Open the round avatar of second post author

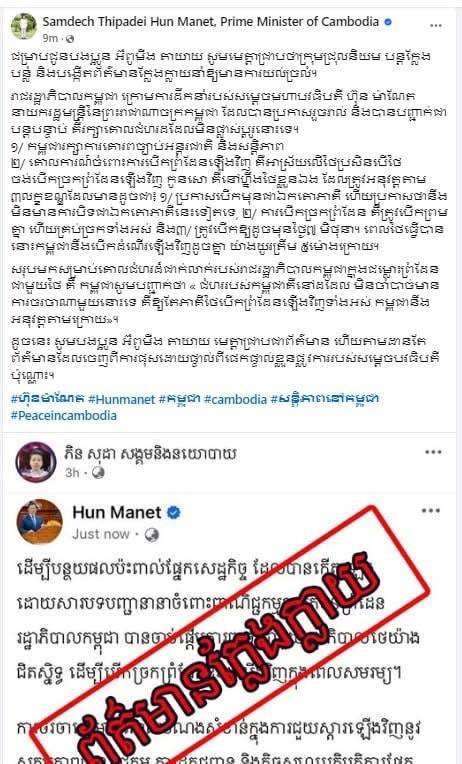36,462
